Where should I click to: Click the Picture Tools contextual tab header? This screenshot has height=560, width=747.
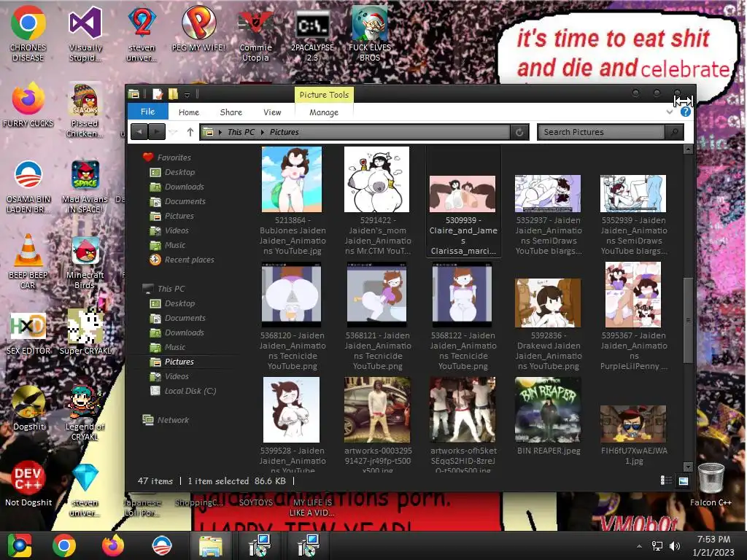click(324, 95)
